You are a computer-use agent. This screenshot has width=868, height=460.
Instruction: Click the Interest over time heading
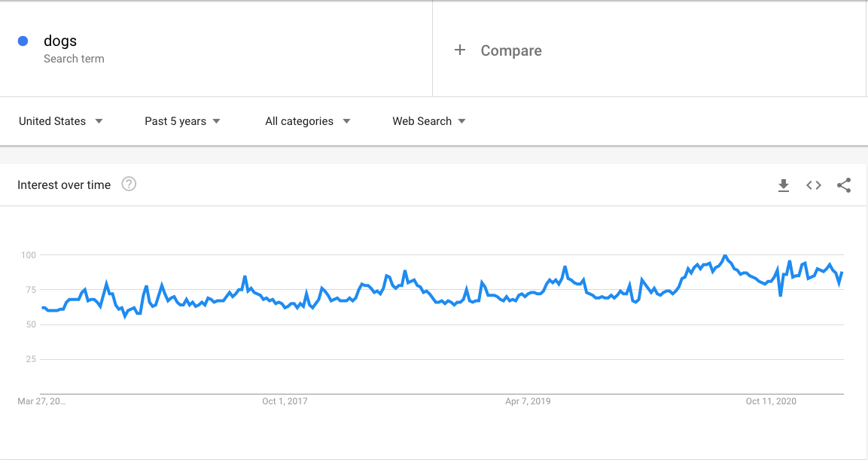pyautogui.click(x=64, y=185)
